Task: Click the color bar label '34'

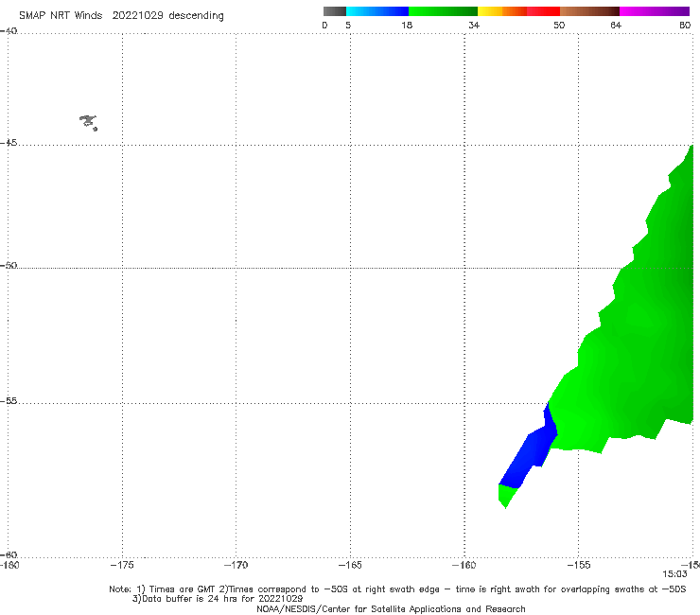Action: click(x=474, y=25)
